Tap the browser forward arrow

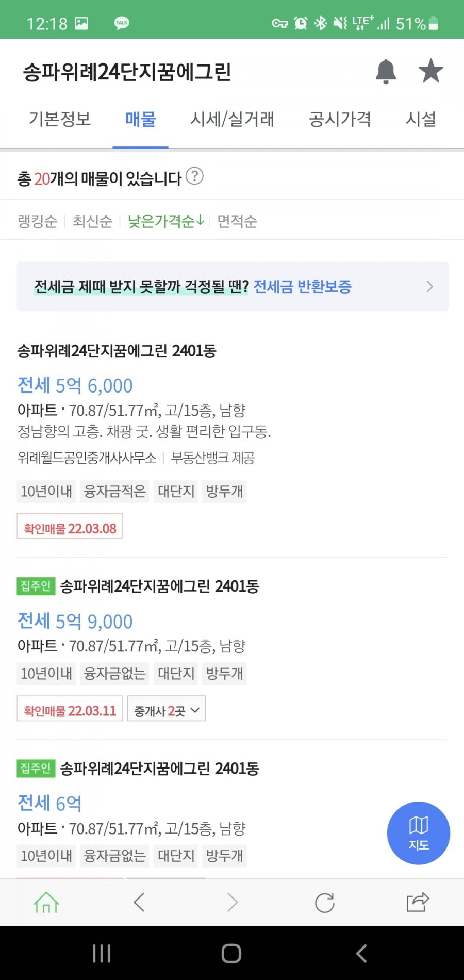pyautogui.click(x=233, y=902)
